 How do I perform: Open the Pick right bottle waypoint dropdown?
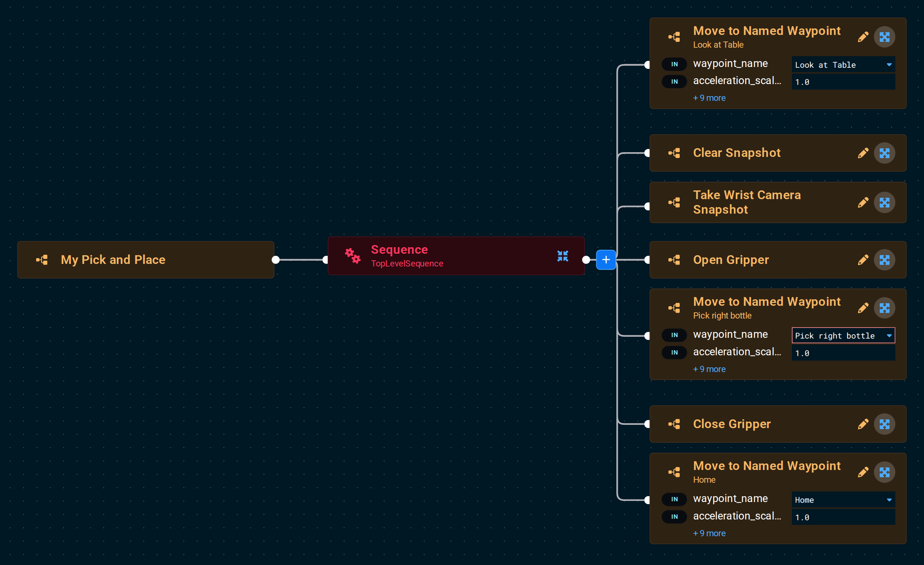tap(843, 335)
